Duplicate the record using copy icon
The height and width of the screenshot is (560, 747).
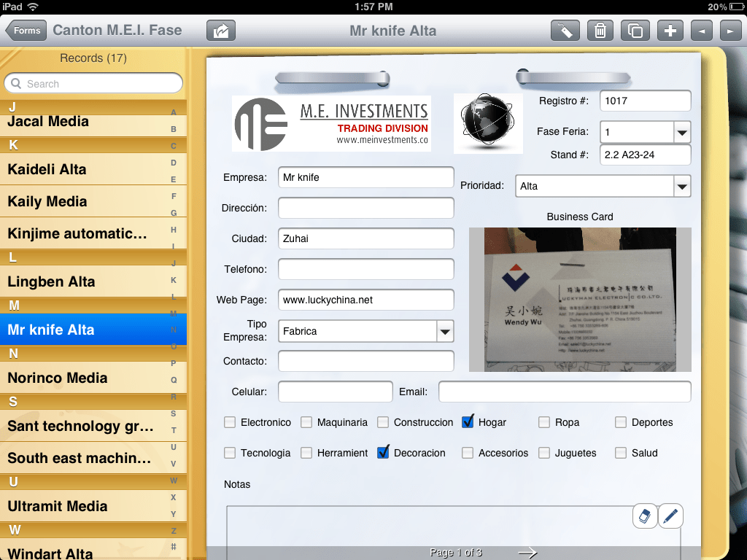point(635,30)
